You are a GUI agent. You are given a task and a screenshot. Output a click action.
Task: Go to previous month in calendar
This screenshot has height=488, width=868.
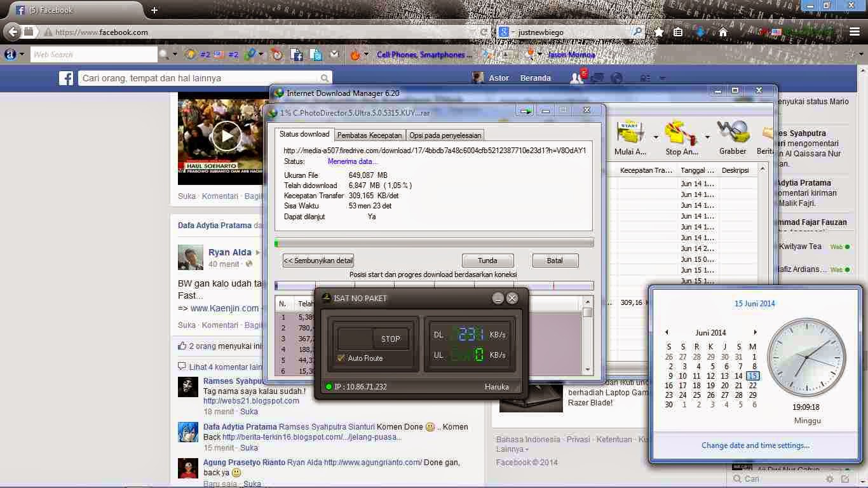667,332
